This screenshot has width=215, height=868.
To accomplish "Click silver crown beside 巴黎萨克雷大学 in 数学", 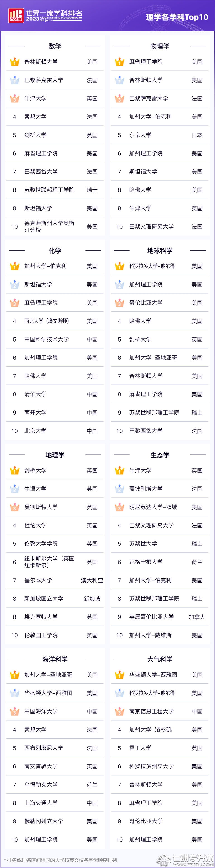I will point(14,80).
